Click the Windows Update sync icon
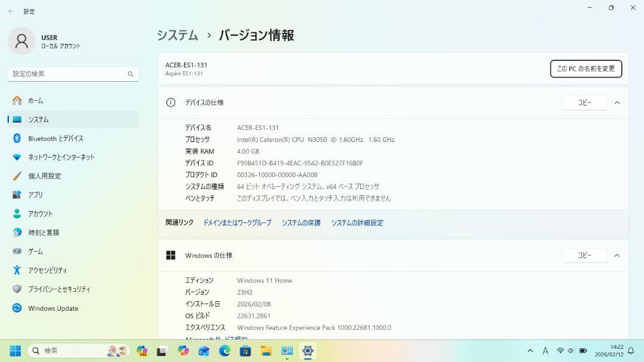The image size is (644, 362). pos(17,308)
